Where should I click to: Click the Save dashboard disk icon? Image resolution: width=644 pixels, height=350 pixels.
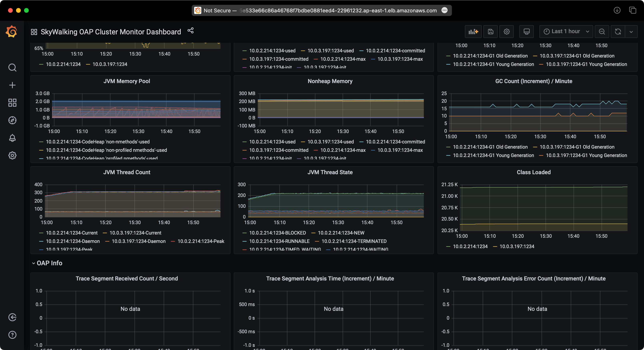(491, 32)
